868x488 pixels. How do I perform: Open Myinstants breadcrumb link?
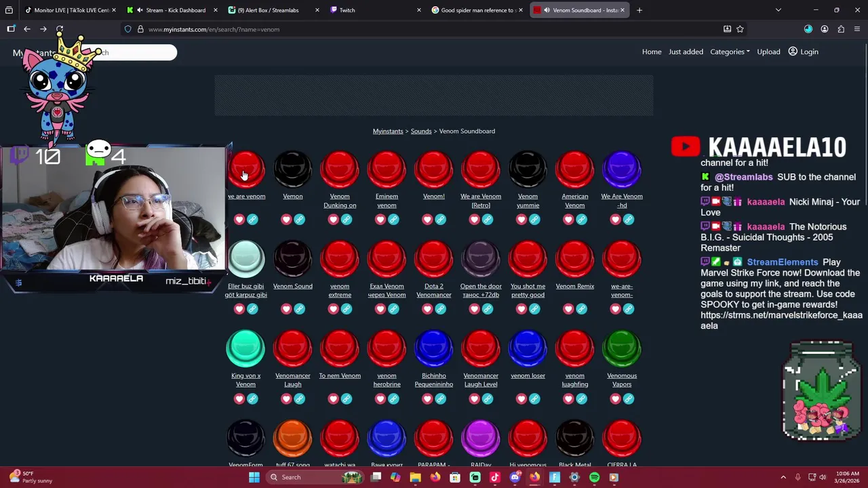coord(388,131)
